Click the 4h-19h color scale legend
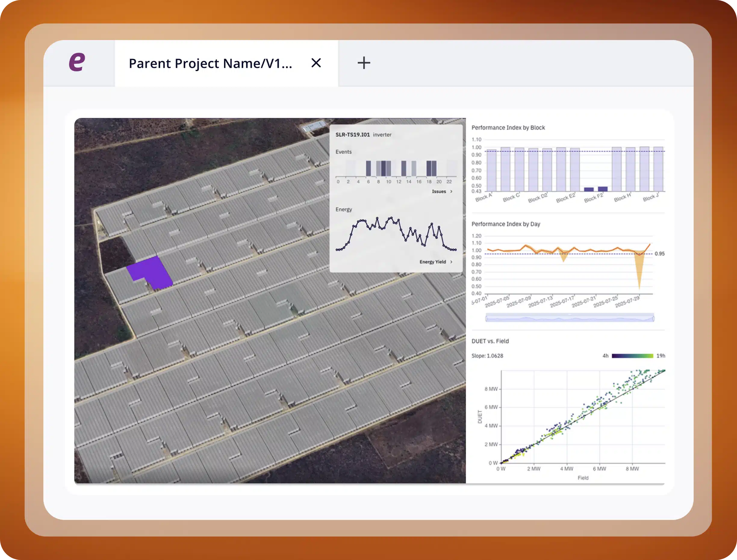 [632, 356]
